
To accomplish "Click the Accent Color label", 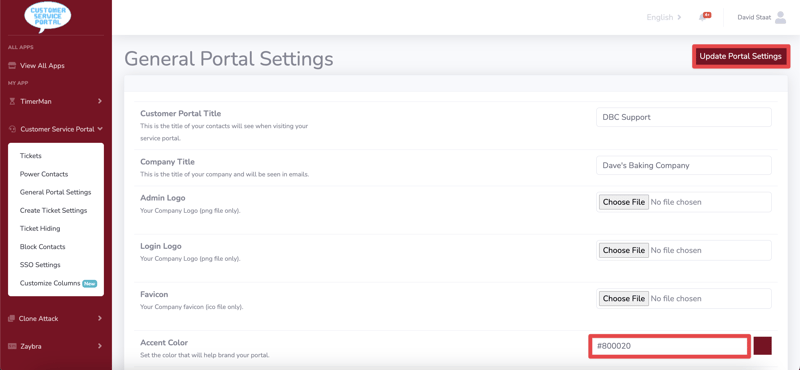I will (x=164, y=342).
